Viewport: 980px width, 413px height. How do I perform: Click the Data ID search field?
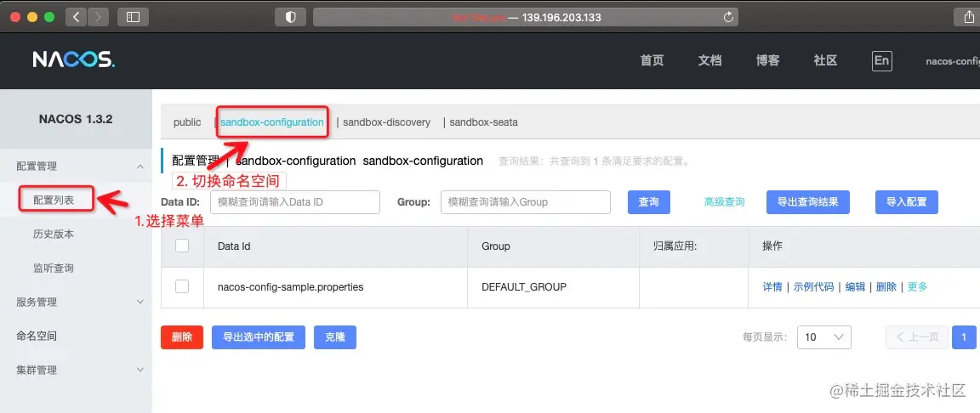tap(295, 202)
